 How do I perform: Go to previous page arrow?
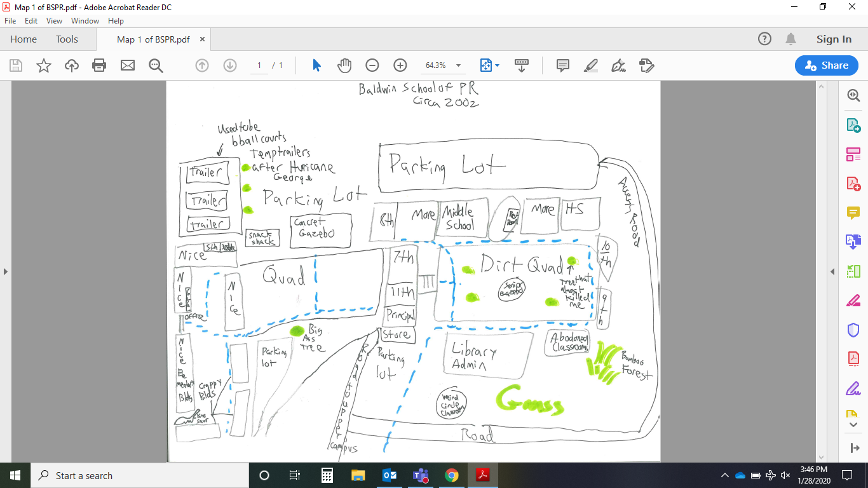(202, 65)
